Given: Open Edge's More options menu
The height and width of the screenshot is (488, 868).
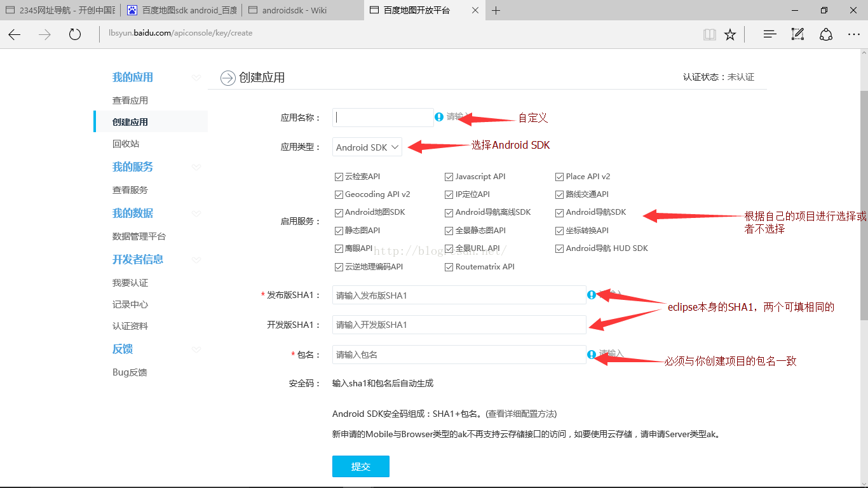Looking at the screenshot, I should [x=854, y=34].
